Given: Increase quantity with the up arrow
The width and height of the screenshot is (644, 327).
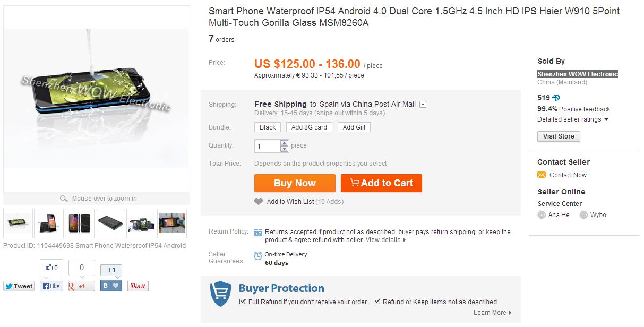Looking at the screenshot, I should (x=284, y=143).
